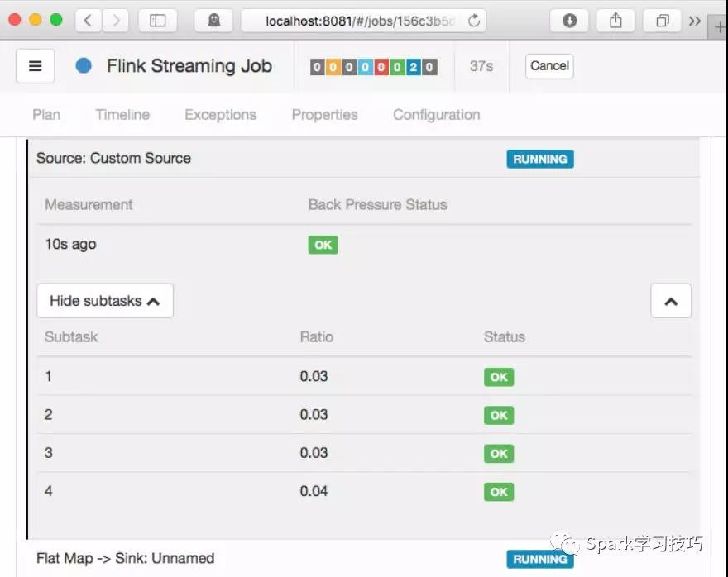The image size is (728, 577).
Task: Click the Subtask column header
Action: [71, 336]
